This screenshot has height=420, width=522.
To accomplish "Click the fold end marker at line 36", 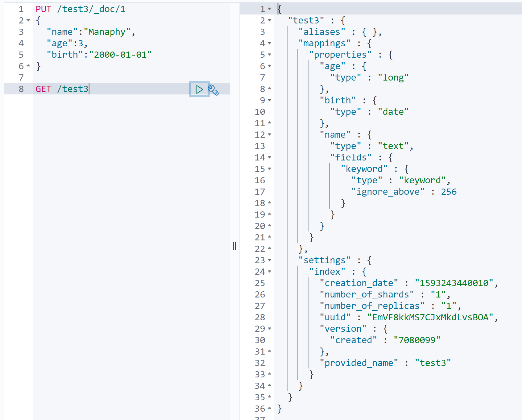I will coord(270,408).
